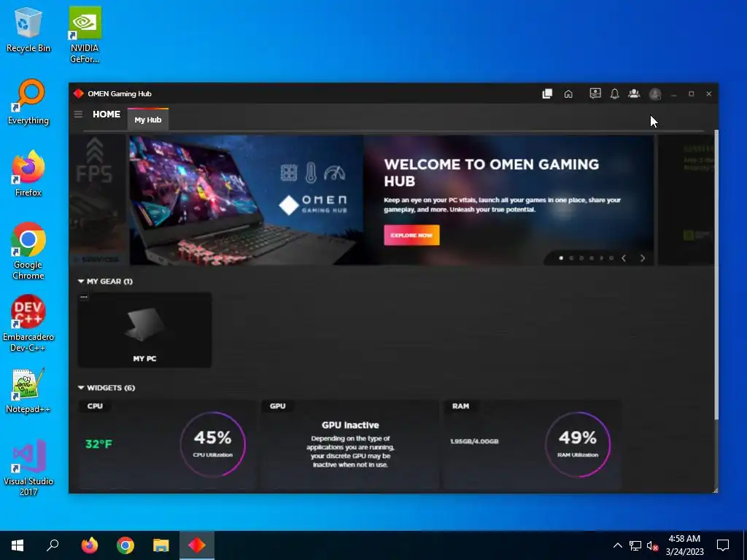The image size is (747, 560).
Task: Show hidden system tray icons
Action: point(617,545)
